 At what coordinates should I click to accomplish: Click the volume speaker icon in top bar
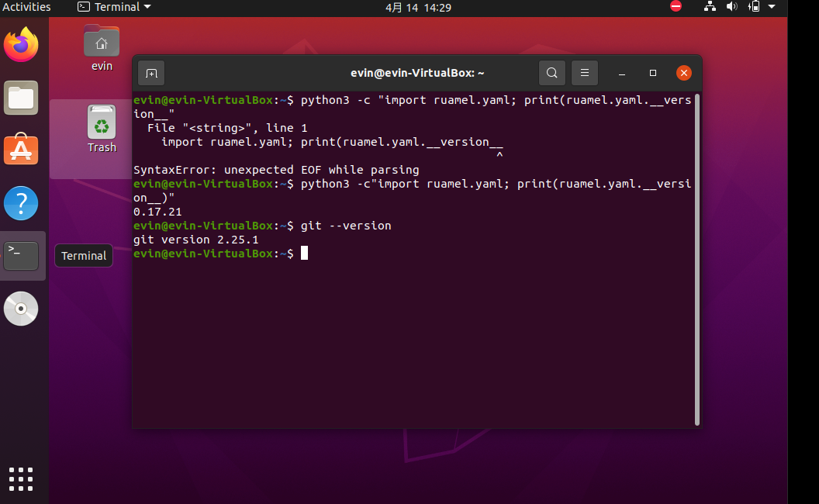pyautogui.click(x=732, y=6)
